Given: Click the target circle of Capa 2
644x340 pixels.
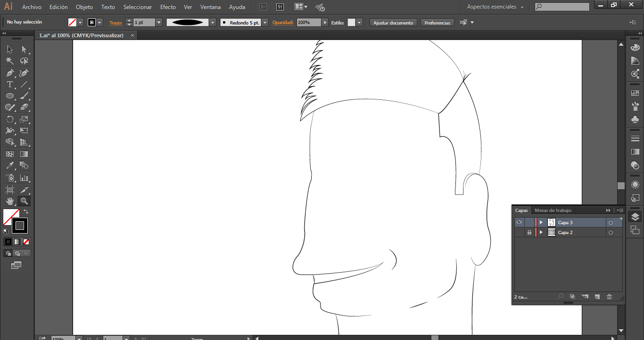Looking at the screenshot, I should 611,232.
